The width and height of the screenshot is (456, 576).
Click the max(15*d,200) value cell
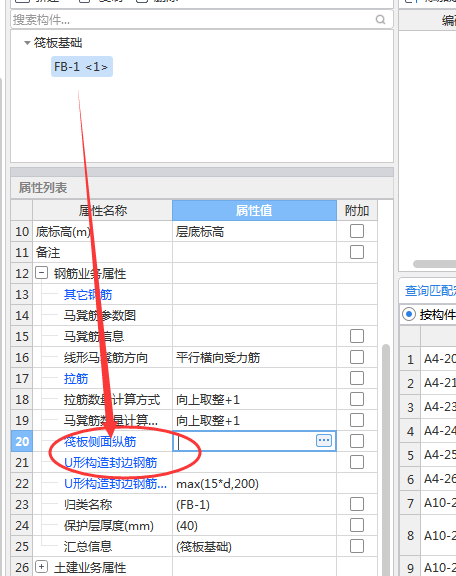(x=254, y=483)
